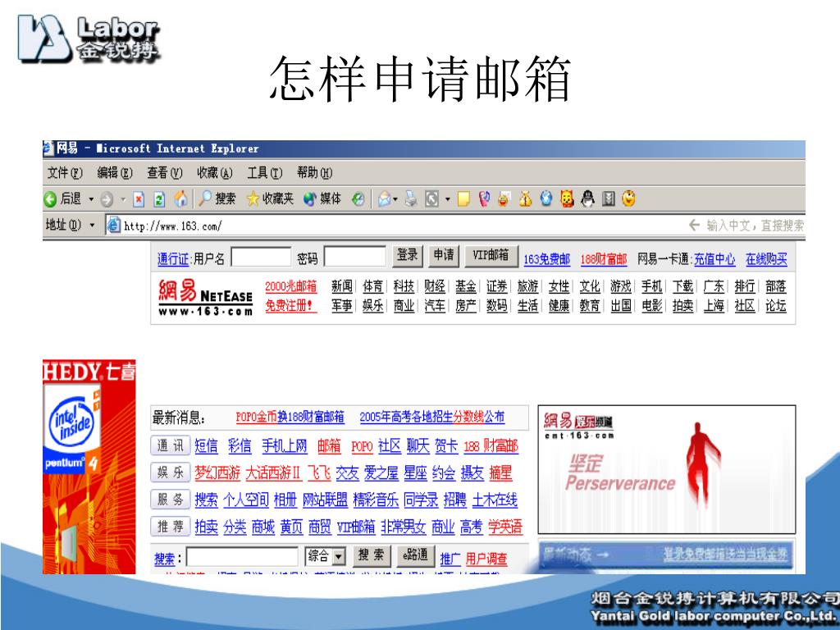
Task: Open the 梦幻西游 game link
Action: click(217, 473)
